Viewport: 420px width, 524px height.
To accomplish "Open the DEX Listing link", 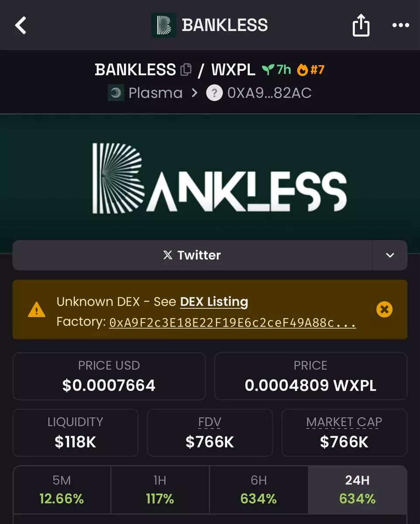I will (x=214, y=302).
